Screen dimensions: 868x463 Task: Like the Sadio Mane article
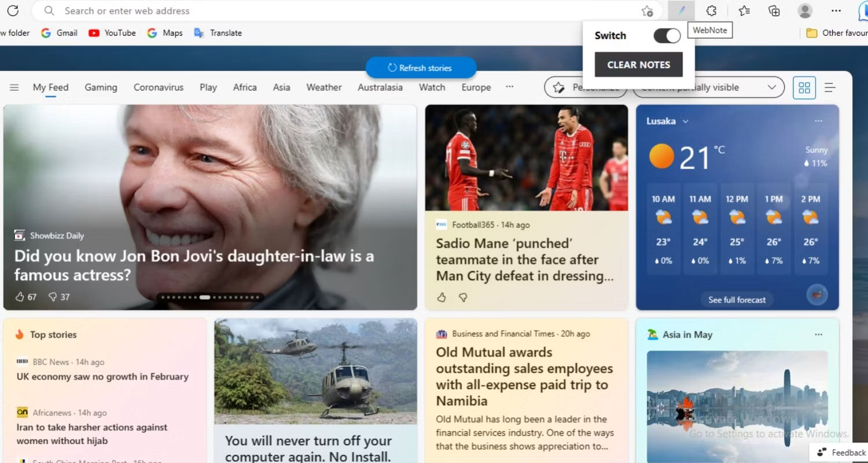click(x=442, y=297)
